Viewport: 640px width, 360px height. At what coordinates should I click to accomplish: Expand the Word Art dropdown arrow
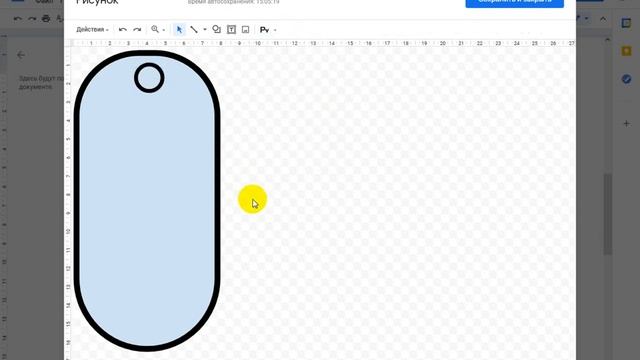coord(275,30)
